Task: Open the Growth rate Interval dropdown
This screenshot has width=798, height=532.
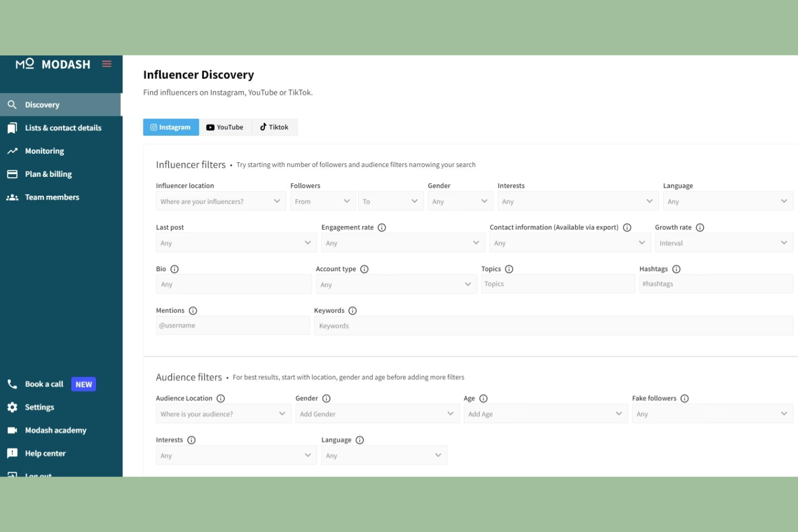Action: 724,243
